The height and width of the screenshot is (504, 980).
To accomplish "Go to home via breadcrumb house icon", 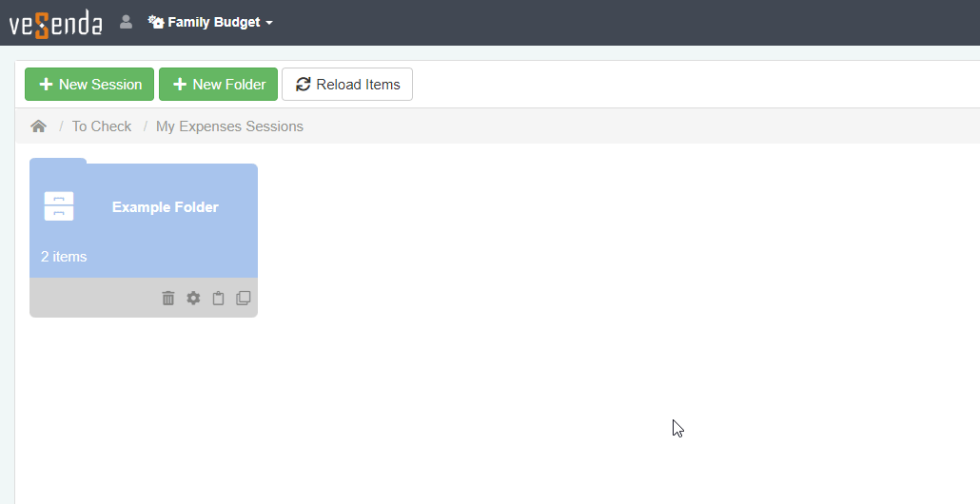I will [x=38, y=126].
